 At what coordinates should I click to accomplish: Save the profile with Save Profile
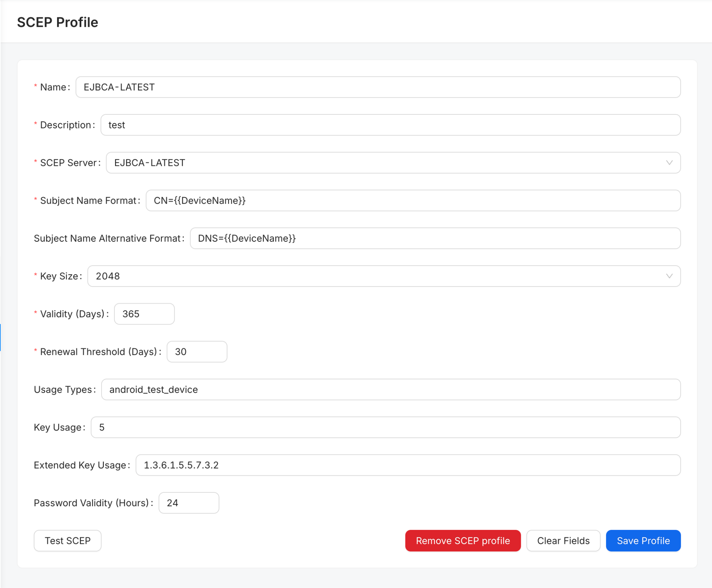click(643, 541)
